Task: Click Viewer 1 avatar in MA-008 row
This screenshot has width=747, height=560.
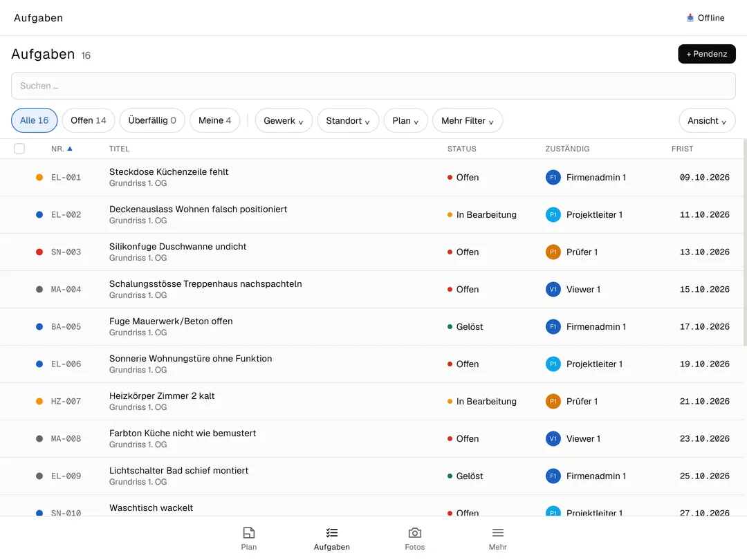Action: pyautogui.click(x=553, y=438)
